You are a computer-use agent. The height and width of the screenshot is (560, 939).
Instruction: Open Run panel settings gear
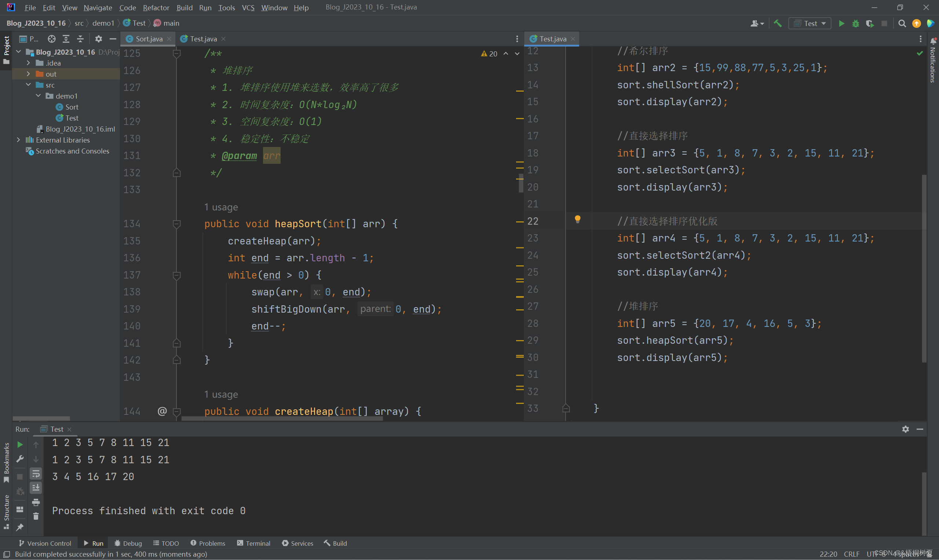coord(905,429)
